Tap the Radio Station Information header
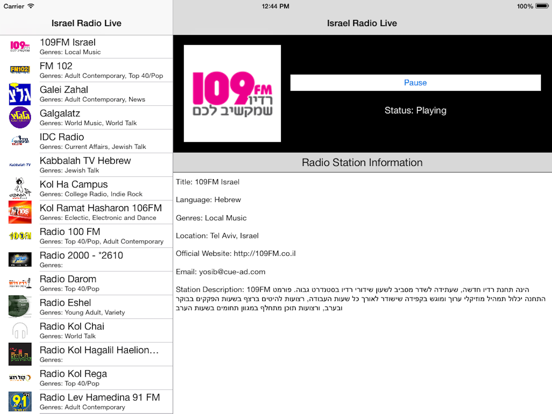The width and height of the screenshot is (552, 414). coord(362,163)
